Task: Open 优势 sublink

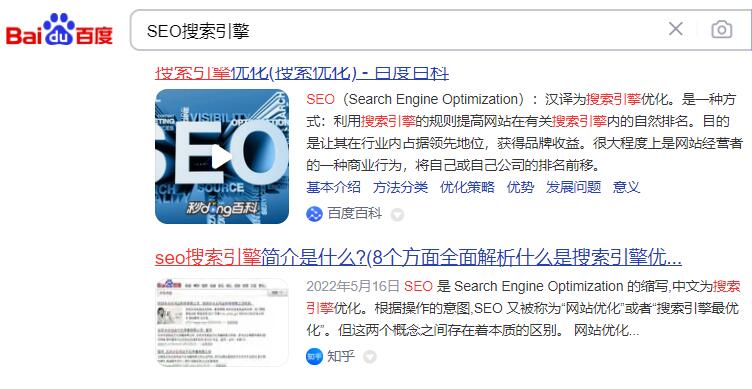Action: (520, 187)
